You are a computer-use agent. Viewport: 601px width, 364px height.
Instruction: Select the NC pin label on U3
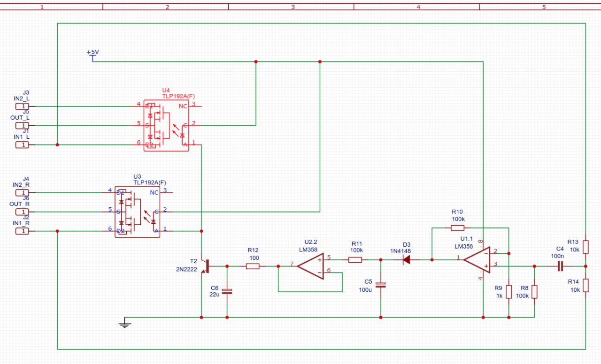coord(154,192)
